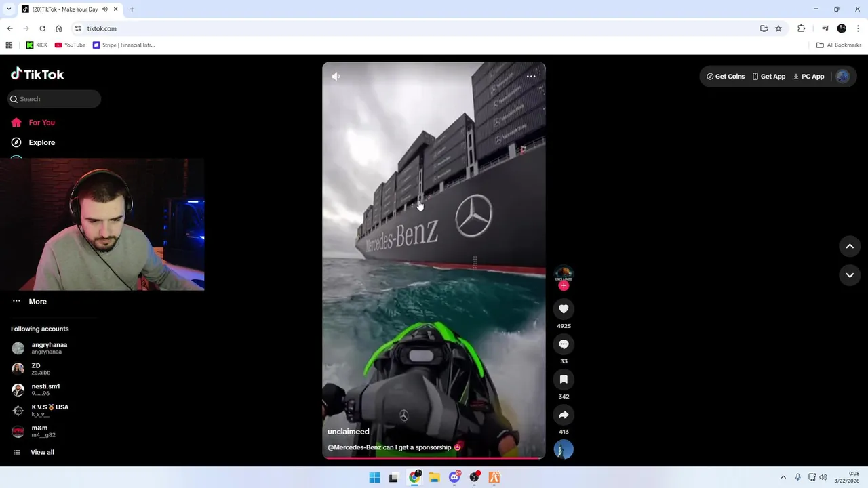Open Chrome three-dot menu
Viewport: 868px width, 488px height.
pyautogui.click(x=859, y=28)
